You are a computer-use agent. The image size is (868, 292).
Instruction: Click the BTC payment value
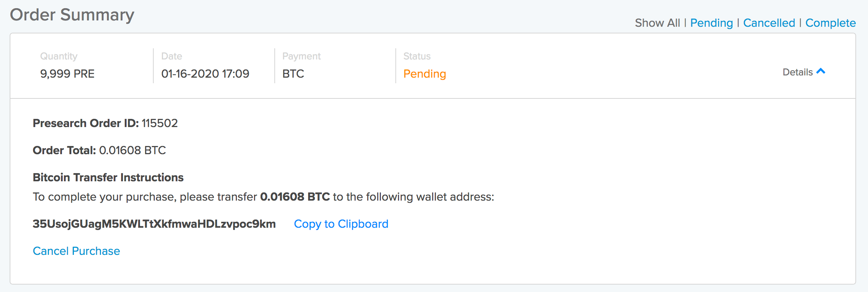click(x=293, y=74)
